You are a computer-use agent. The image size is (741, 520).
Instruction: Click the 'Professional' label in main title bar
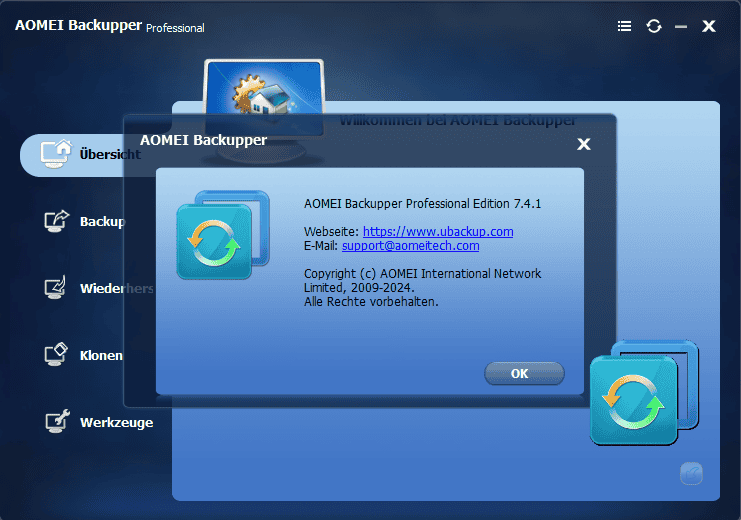pos(175,28)
